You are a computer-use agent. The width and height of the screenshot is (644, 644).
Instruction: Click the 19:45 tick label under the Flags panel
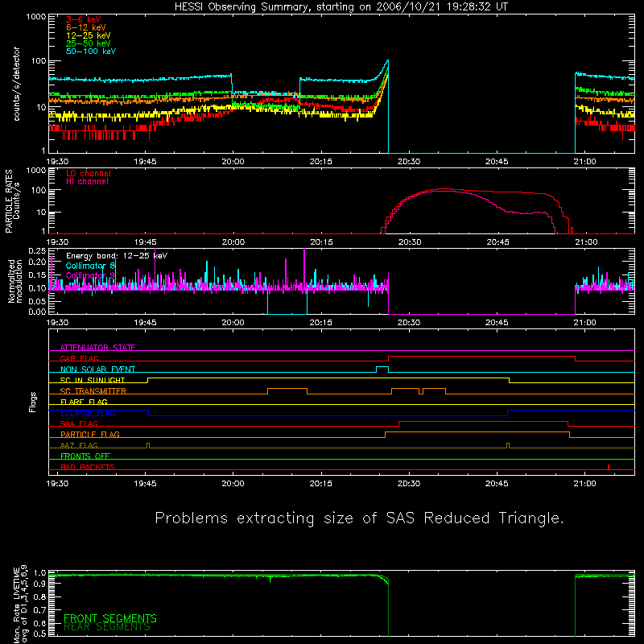(146, 484)
